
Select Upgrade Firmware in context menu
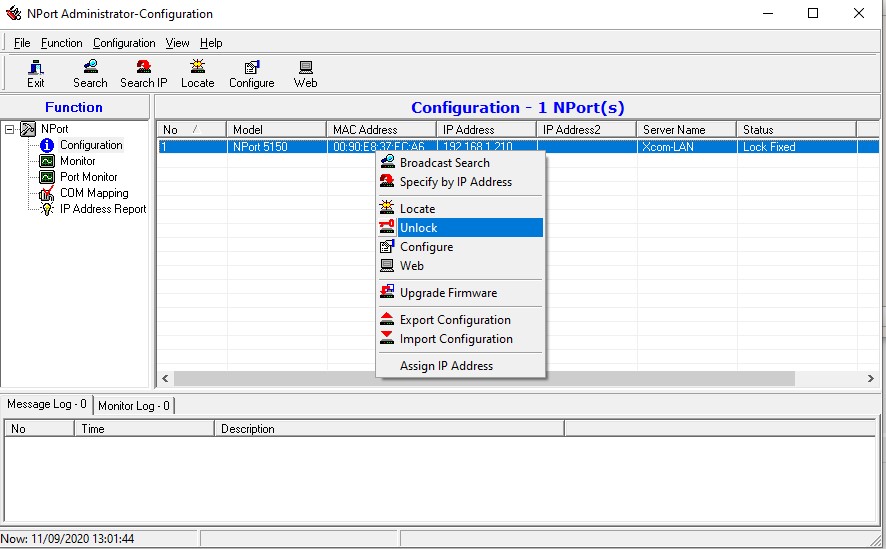(448, 293)
